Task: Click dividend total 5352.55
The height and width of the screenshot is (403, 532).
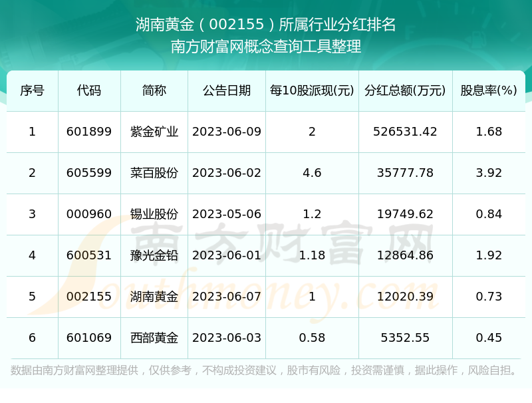Action: (405, 338)
